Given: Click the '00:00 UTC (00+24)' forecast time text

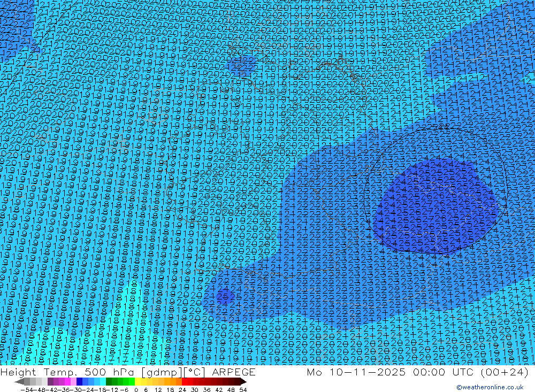Looking at the screenshot, I should [471, 372].
